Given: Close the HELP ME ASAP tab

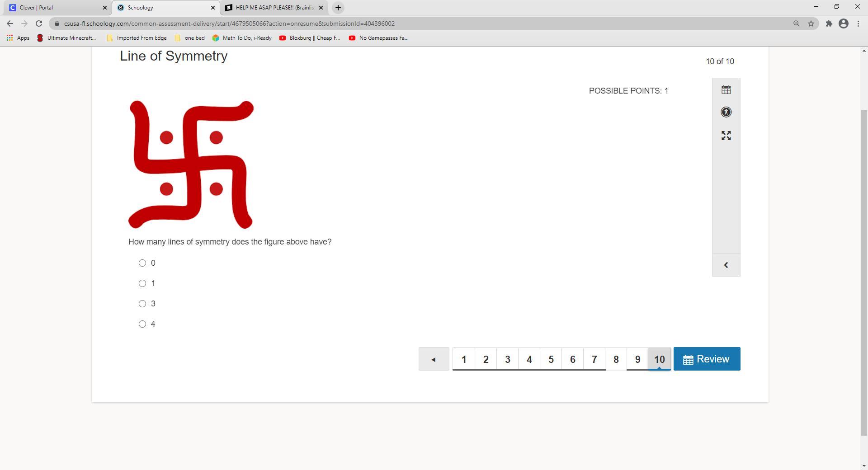Looking at the screenshot, I should 321,8.
